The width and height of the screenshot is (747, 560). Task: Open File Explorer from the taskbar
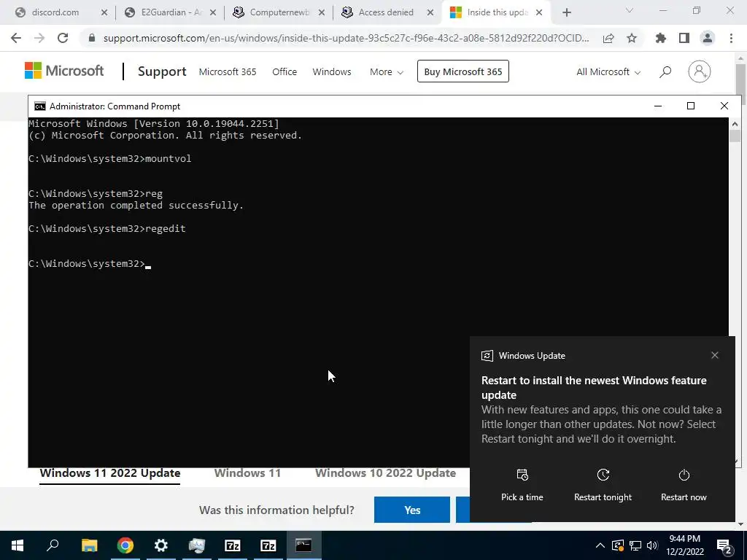[89, 545]
